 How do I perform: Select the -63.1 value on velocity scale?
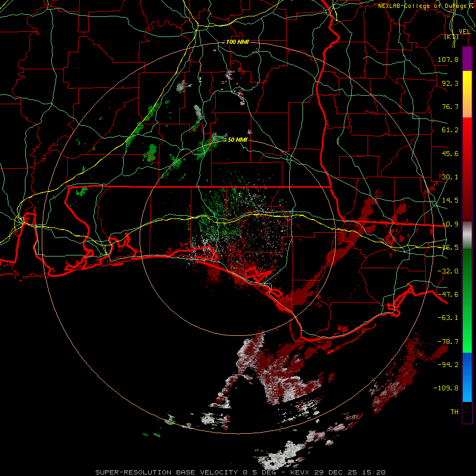[x=448, y=318]
